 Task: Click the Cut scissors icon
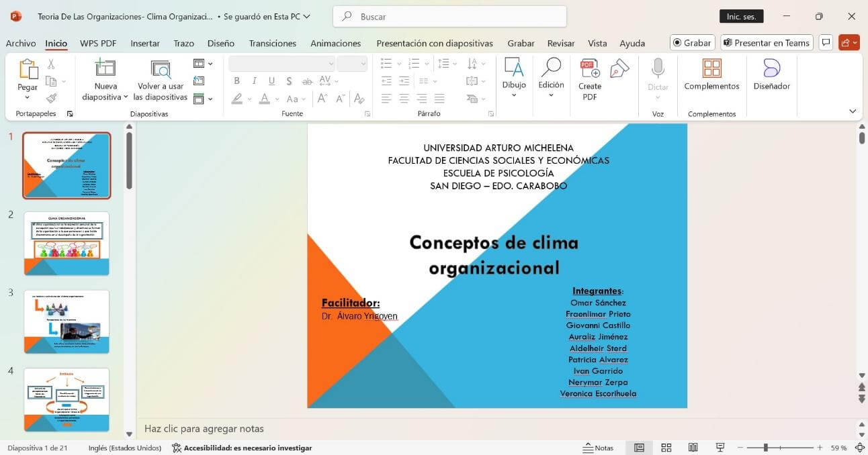tap(51, 64)
